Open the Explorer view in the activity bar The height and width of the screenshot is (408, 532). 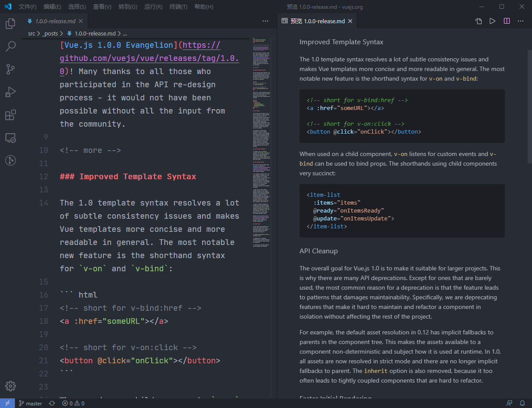(11, 23)
